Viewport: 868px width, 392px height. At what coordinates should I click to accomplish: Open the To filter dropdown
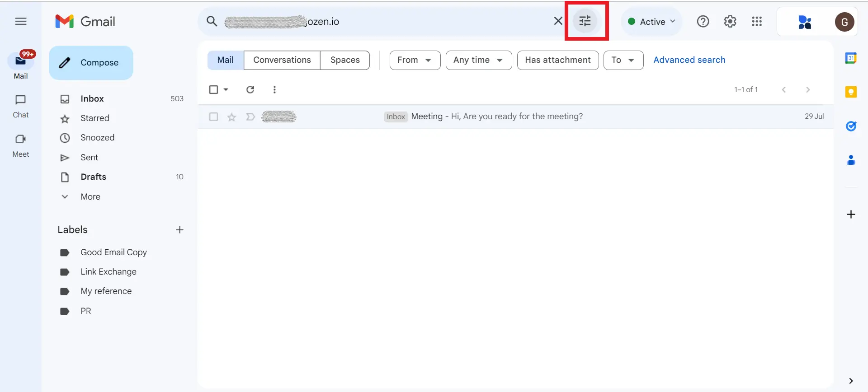[623, 60]
